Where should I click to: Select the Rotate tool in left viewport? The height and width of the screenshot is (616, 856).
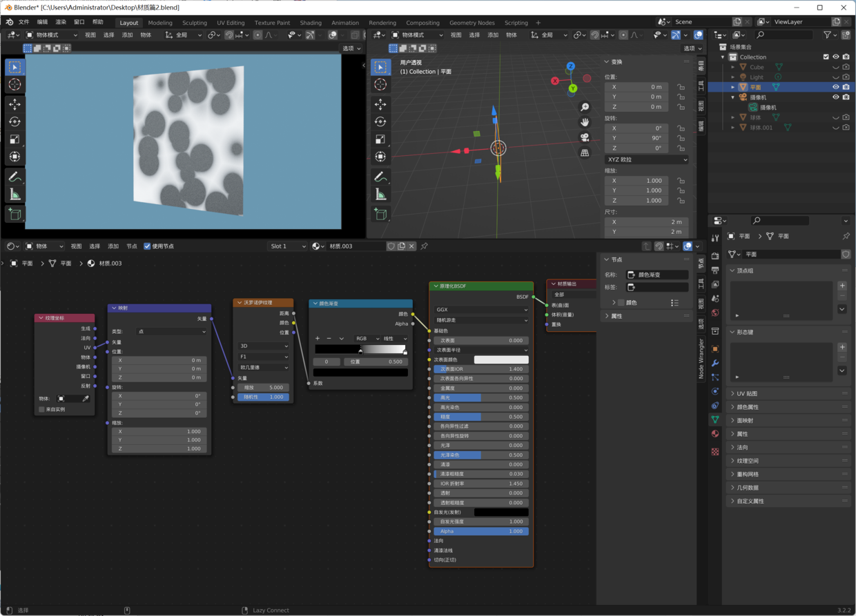tap(14, 121)
